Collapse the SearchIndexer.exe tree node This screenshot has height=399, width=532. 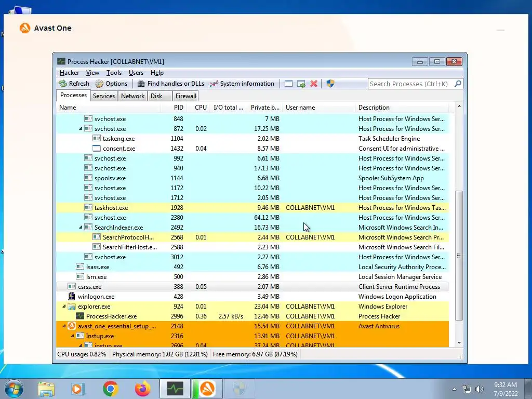pos(81,228)
